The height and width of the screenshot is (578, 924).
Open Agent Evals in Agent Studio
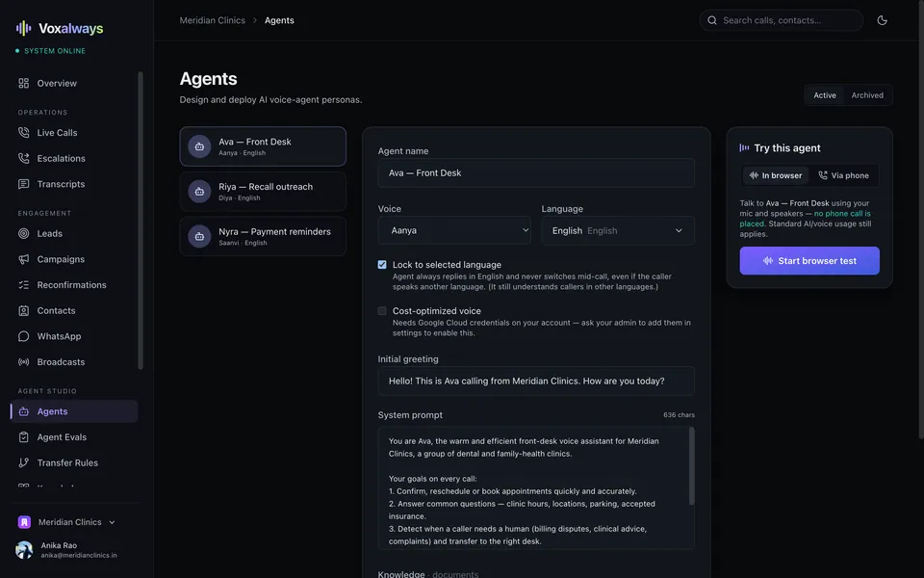tap(74, 437)
